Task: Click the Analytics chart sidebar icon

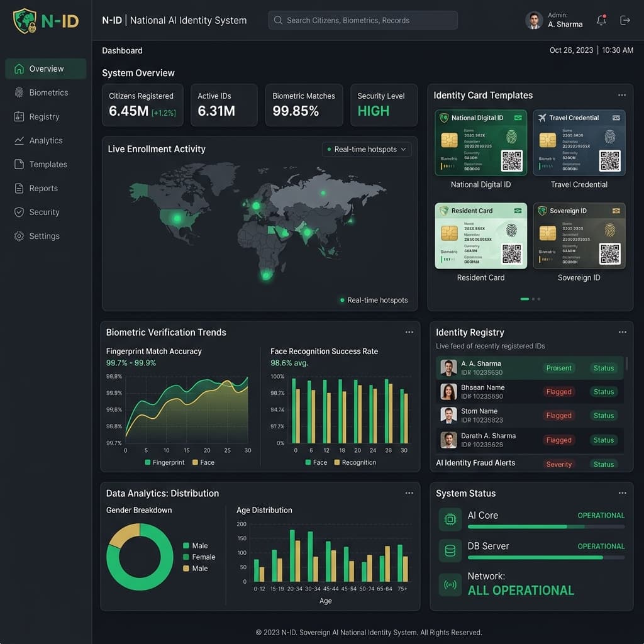Action: 19,140
